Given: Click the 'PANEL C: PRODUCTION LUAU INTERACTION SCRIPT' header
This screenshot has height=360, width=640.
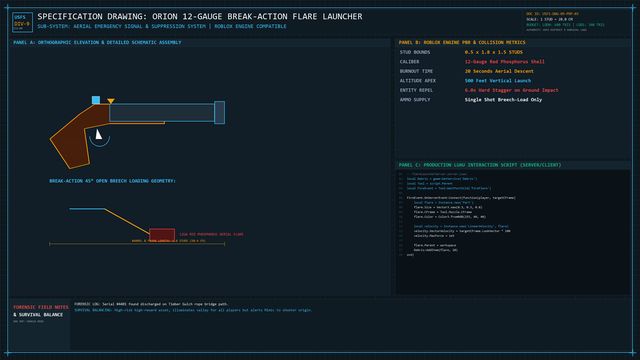Looking at the screenshot, I should (480, 165).
